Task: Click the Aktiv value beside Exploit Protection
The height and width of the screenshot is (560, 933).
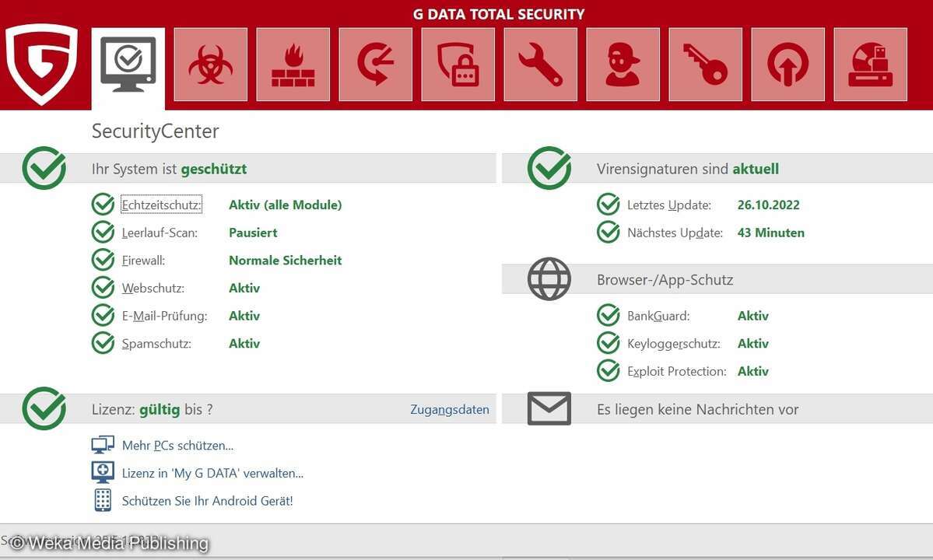Action: tap(753, 372)
